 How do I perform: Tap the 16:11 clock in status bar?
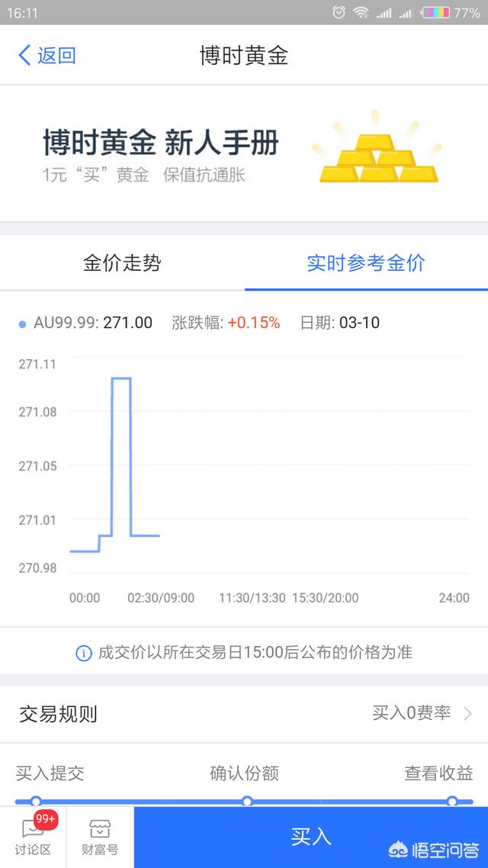pos(22,13)
